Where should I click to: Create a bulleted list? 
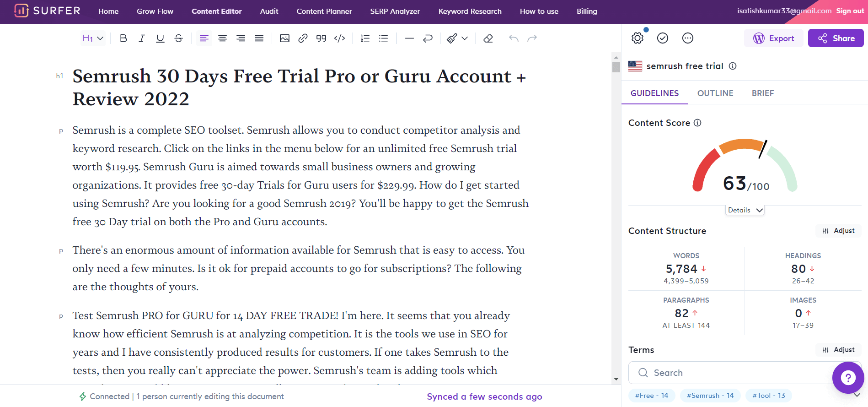point(383,38)
